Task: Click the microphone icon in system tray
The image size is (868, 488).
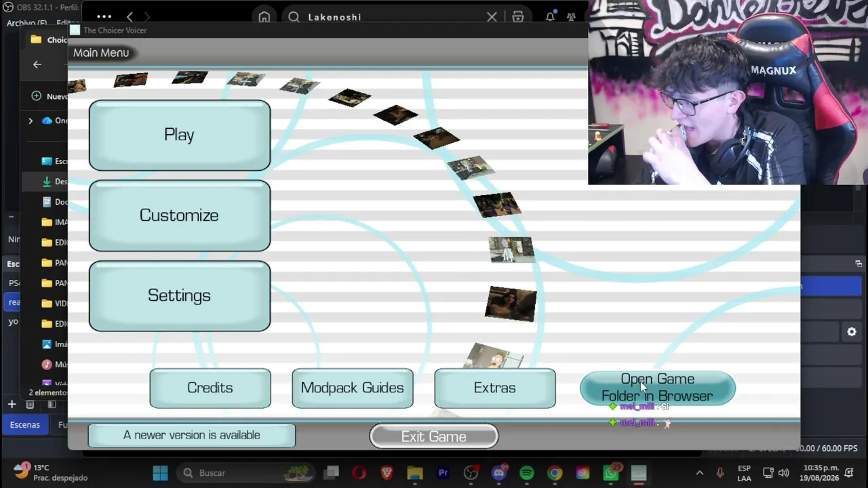Action: 720,472
